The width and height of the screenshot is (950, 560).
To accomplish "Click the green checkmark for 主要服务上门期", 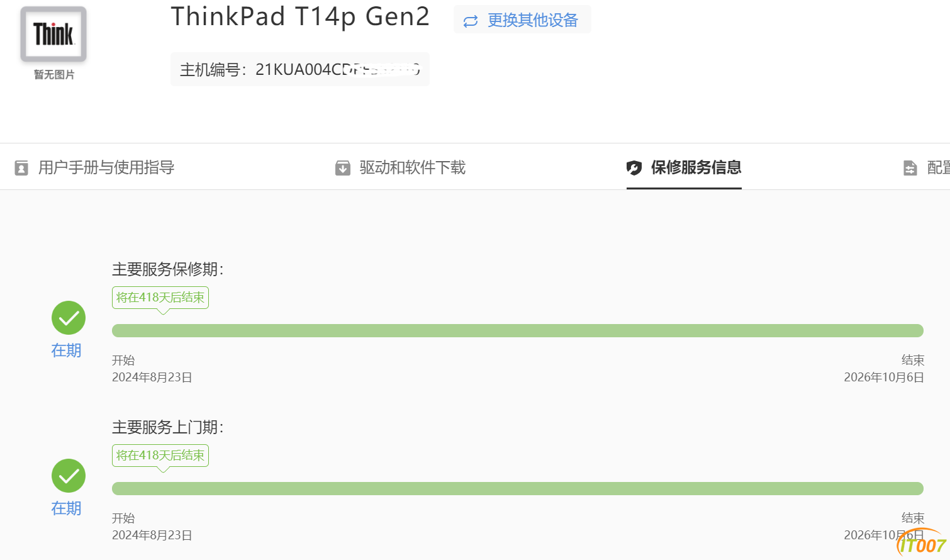I will click(x=69, y=476).
